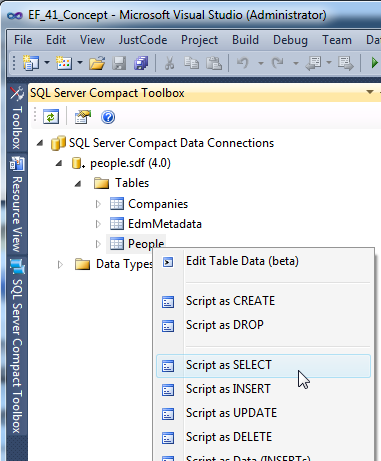
Task: Click the Visual Studio infinity logo icon
Action: [x=15, y=15]
